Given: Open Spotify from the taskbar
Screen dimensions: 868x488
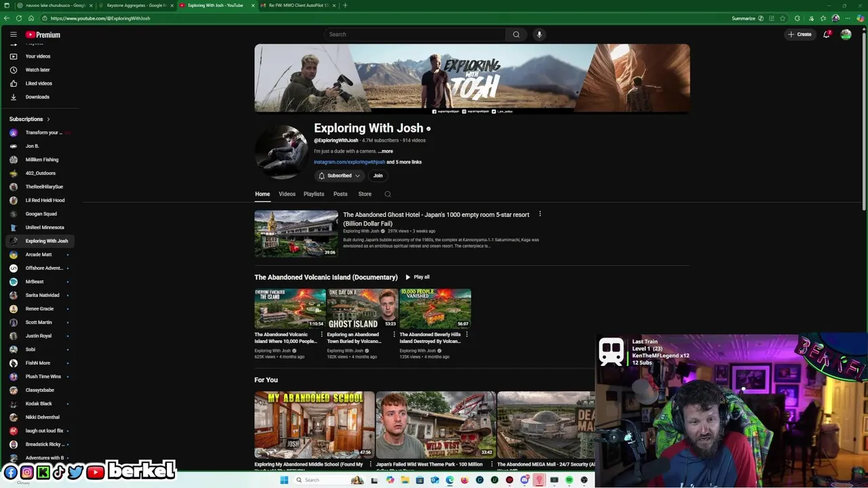Looking at the screenshot, I should coord(569,480).
